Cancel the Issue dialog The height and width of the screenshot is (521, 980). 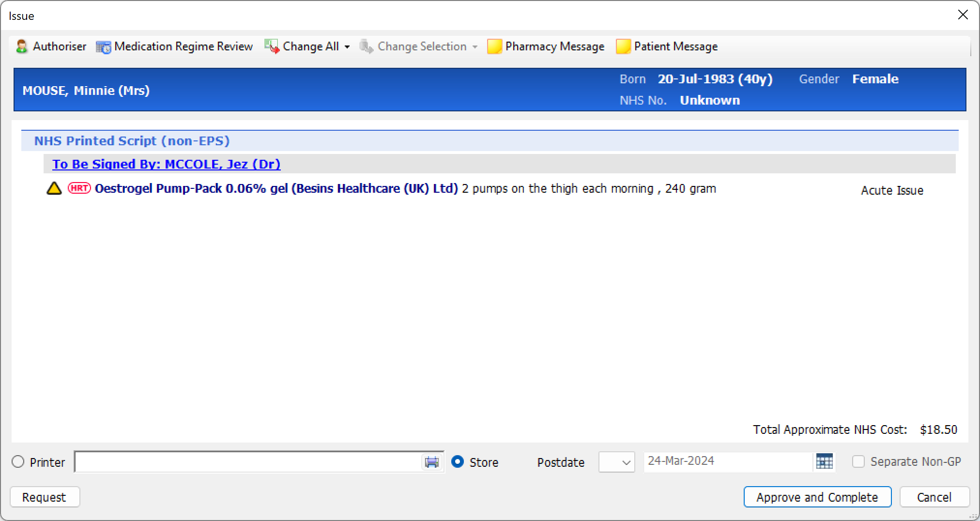pyautogui.click(x=934, y=497)
